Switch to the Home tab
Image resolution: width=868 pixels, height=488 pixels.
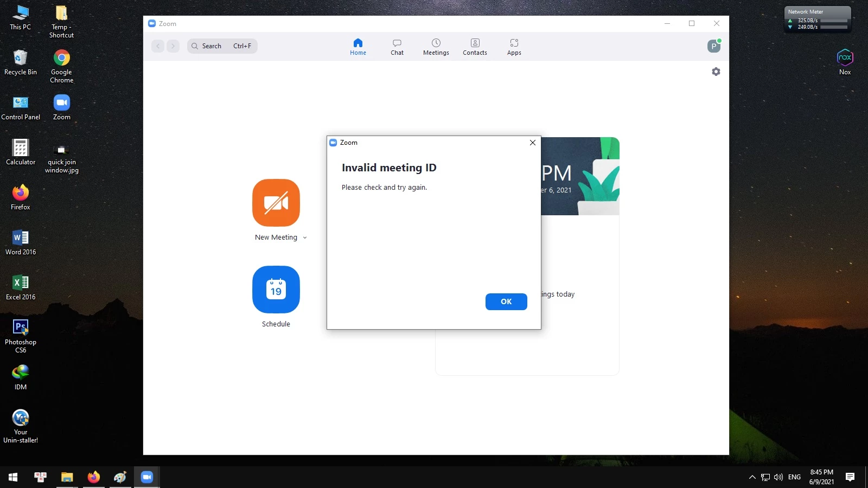tap(358, 47)
